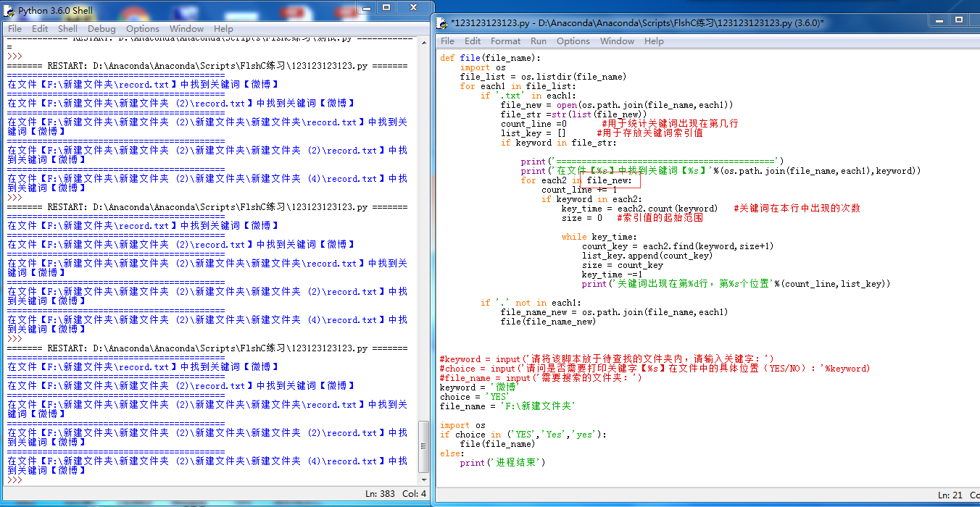Click the last >>> prompt line in shell
Screen dimensions: 980x507
29,479
